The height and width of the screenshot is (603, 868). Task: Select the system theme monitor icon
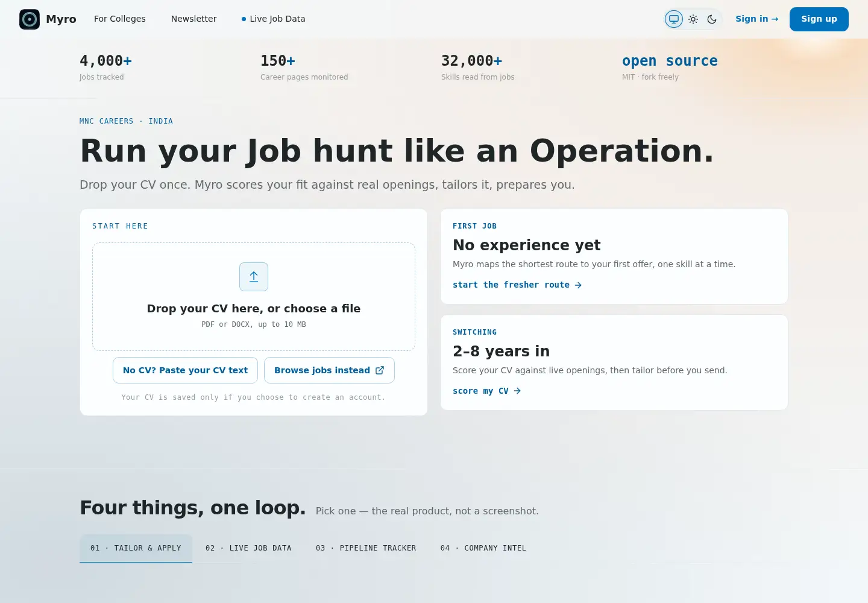[x=674, y=19]
